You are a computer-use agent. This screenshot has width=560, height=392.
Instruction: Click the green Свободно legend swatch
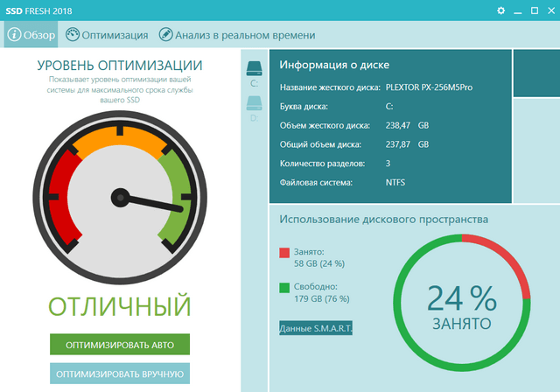click(284, 287)
